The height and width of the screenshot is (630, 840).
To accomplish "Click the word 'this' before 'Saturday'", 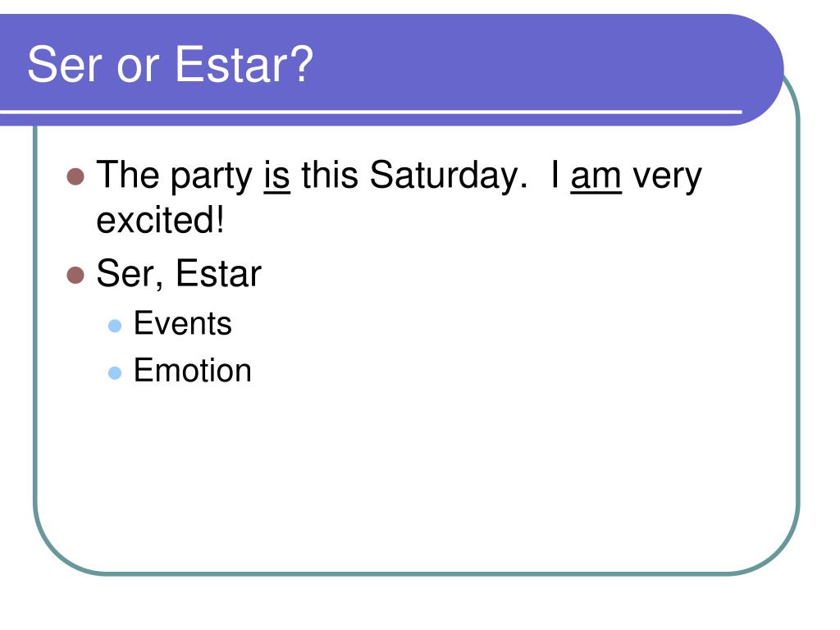I will pyautogui.click(x=330, y=176).
